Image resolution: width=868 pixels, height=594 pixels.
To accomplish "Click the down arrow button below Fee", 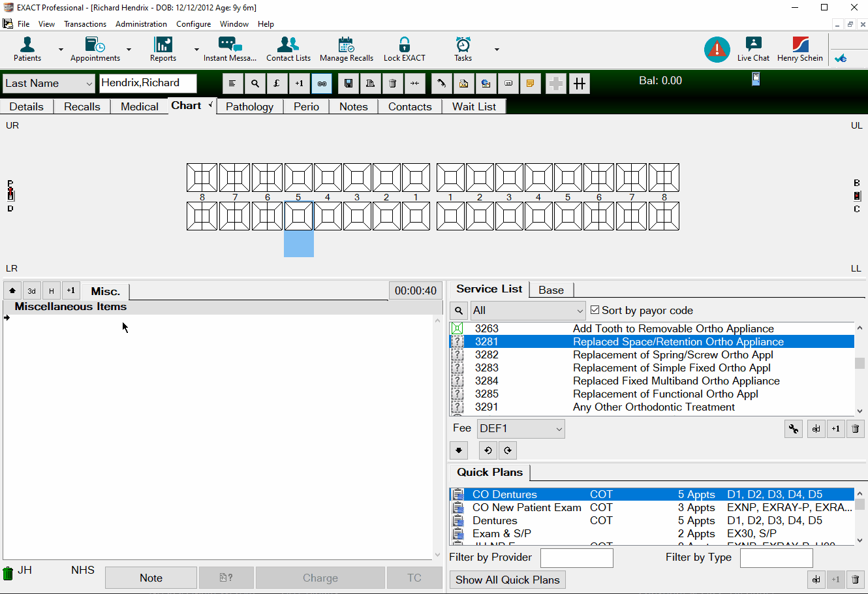I will (459, 450).
